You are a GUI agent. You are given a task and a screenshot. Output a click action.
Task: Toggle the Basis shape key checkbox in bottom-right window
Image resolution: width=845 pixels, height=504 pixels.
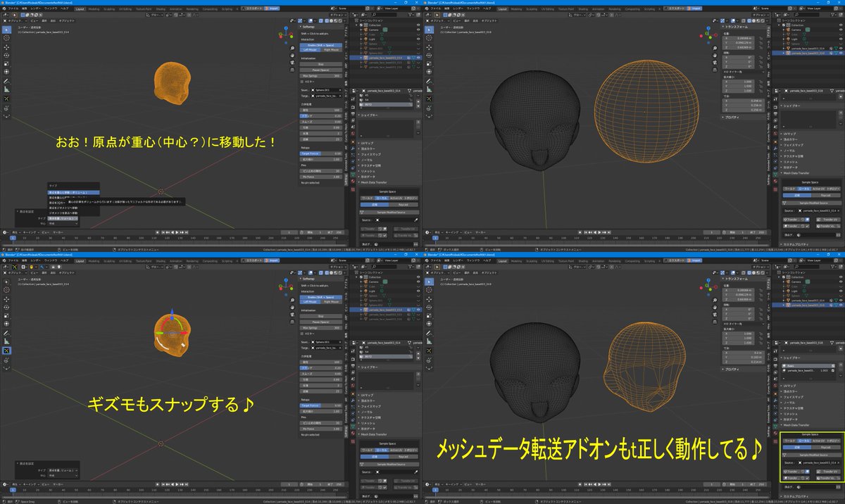point(833,365)
